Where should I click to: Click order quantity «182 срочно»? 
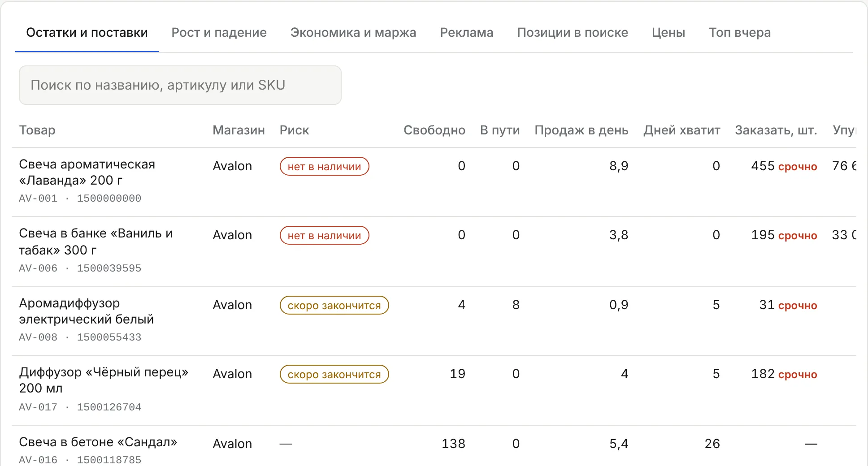(x=784, y=374)
